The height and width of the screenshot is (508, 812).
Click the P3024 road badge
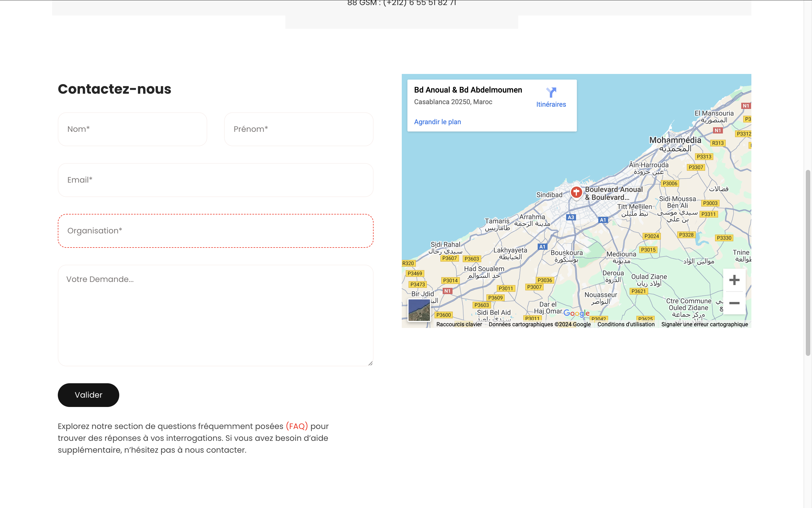pos(652,236)
